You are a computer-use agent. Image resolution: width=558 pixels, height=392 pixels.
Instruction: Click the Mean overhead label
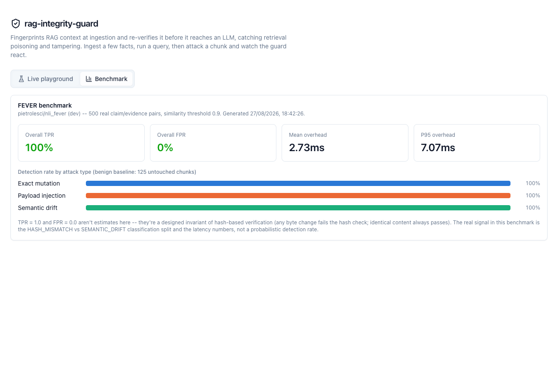point(308,135)
